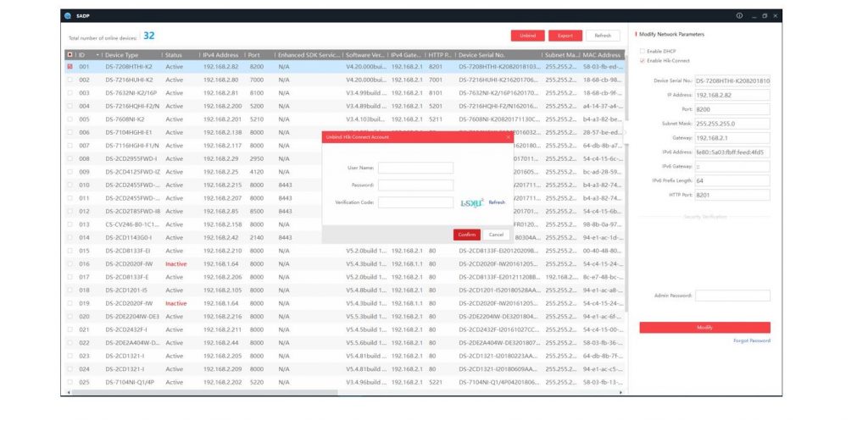Image resolution: width=868 pixels, height=426 pixels.
Task: Open the info icon in title bar
Action: [739, 15]
